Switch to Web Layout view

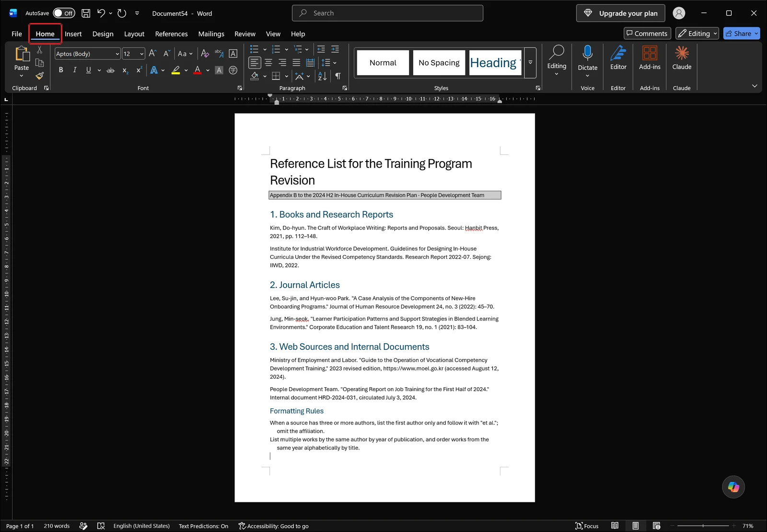tap(657, 526)
